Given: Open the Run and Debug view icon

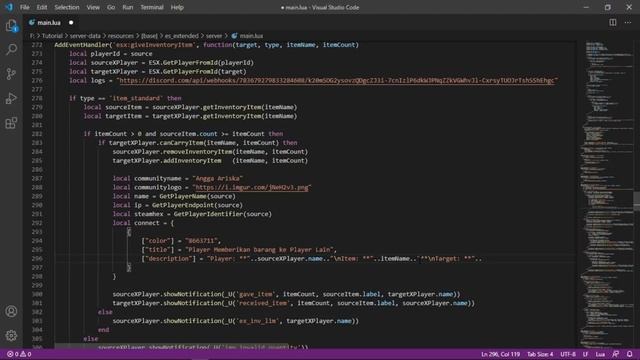Looking at the screenshot, I should coord(11,98).
